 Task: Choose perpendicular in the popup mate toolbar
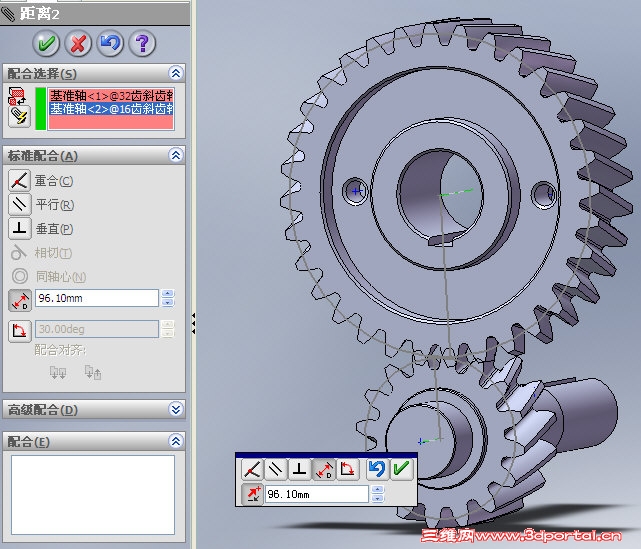tap(300, 469)
